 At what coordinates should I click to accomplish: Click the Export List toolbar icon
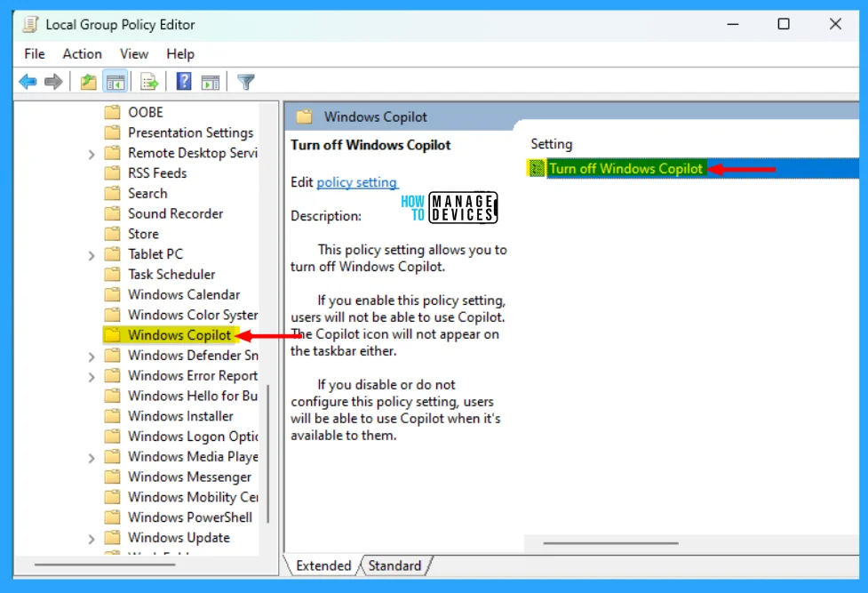point(149,82)
